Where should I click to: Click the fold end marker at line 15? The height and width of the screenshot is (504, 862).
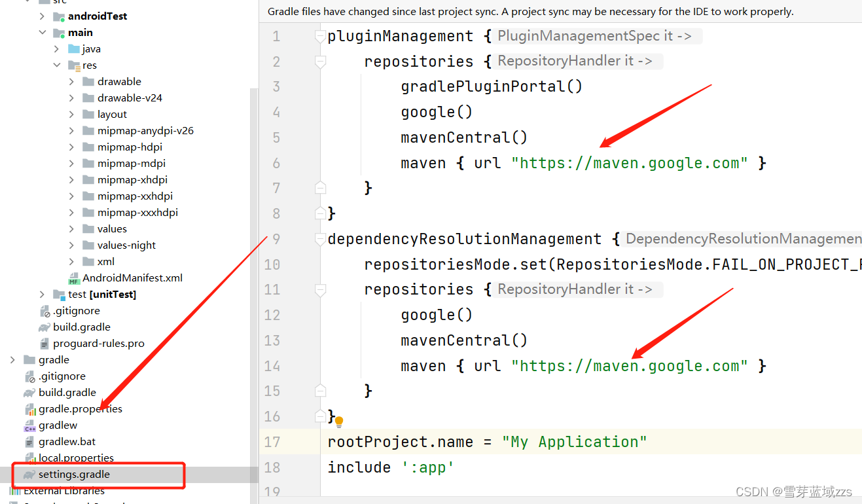[x=320, y=391]
